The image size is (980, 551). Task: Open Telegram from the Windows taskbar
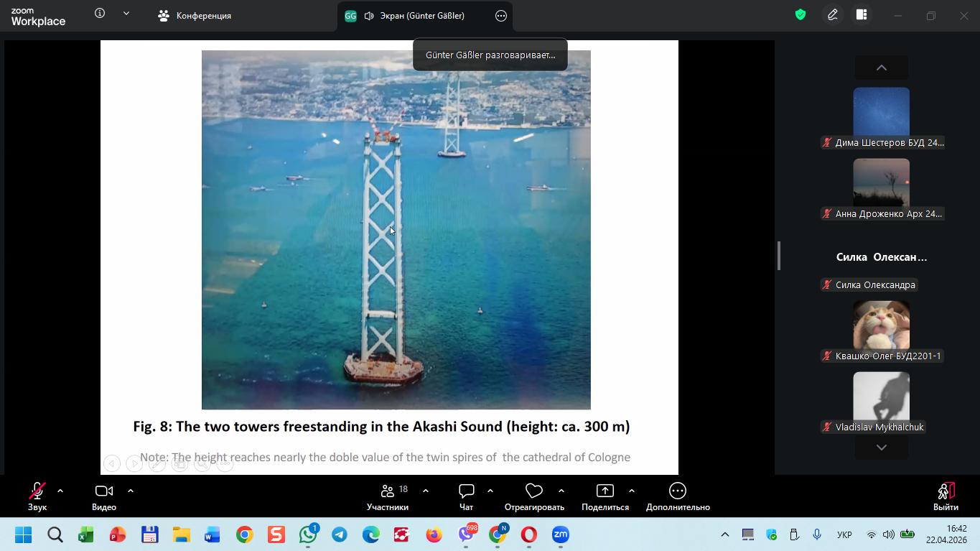(x=340, y=535)
